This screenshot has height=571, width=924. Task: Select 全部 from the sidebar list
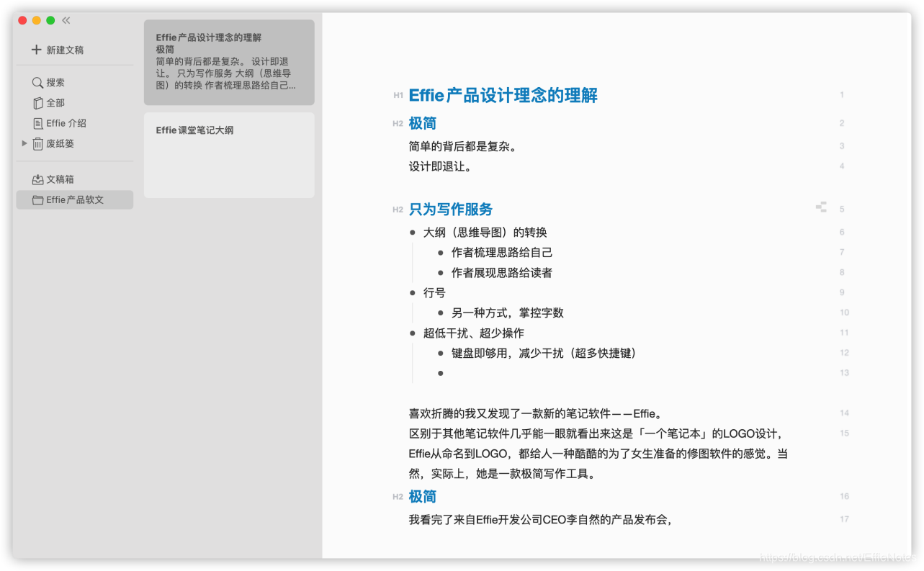pos(55,102)
